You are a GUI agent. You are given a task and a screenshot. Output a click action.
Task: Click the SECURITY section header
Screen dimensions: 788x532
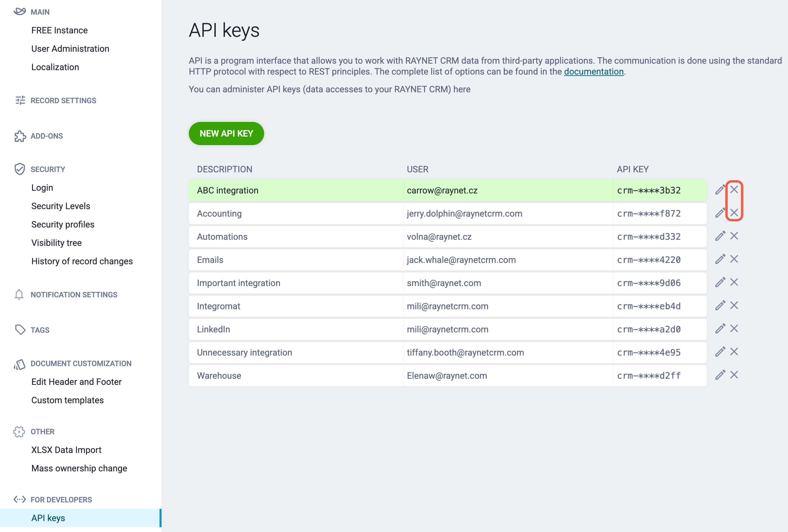coord(48,169)
